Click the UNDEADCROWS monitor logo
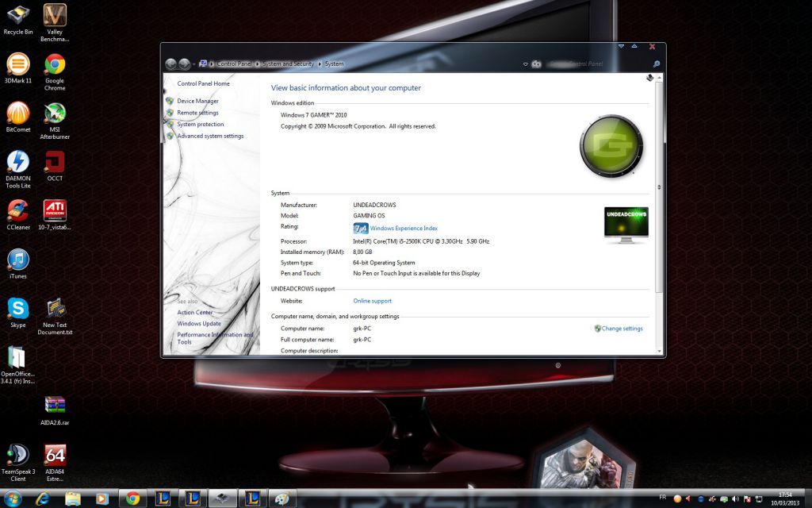 tap(626, 225)
